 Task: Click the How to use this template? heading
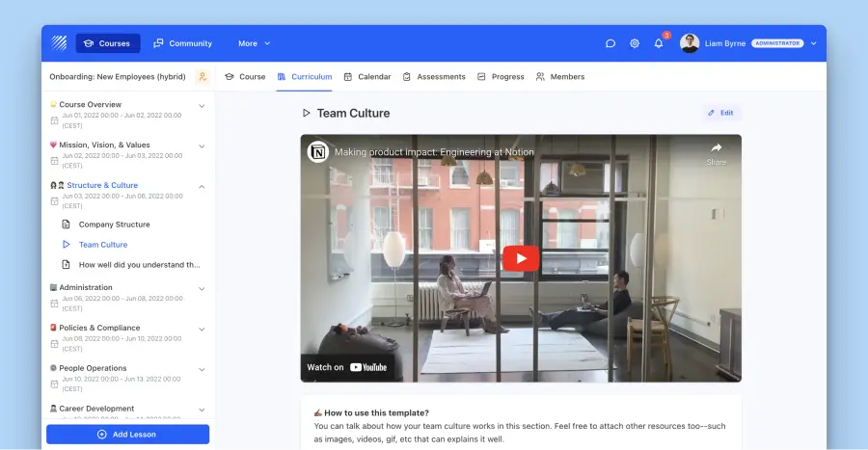click(376, 413)
